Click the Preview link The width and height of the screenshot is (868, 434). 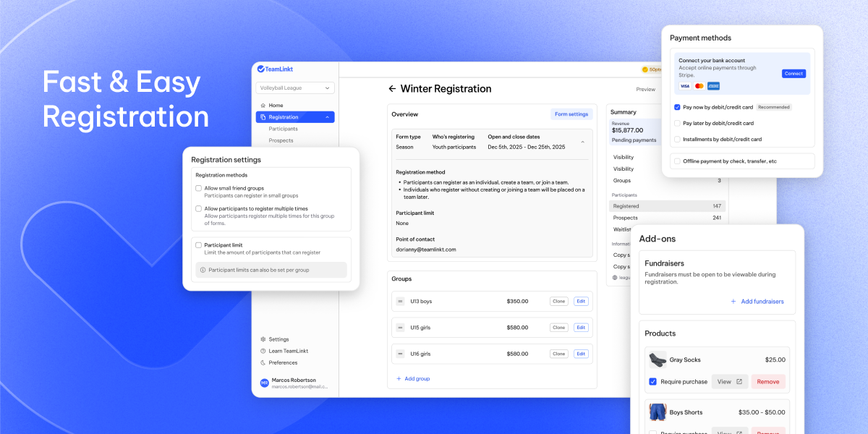[x=645, y=90]
